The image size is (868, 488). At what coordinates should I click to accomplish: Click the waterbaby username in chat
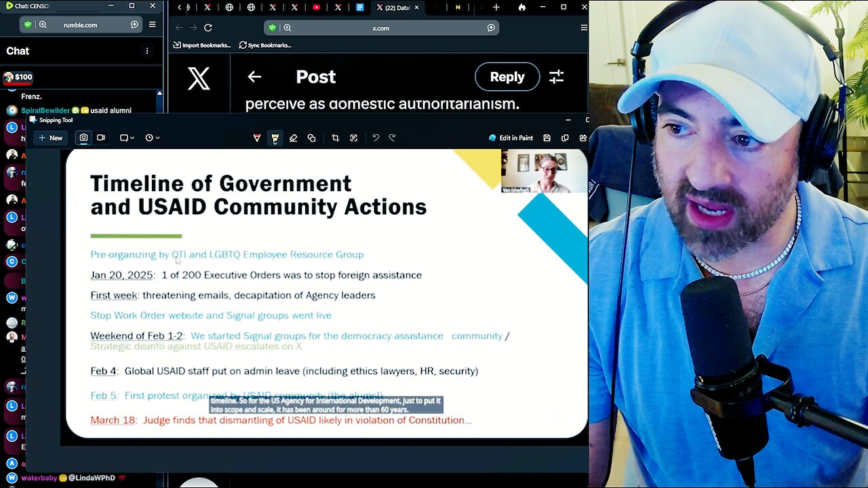click(40, 478)
